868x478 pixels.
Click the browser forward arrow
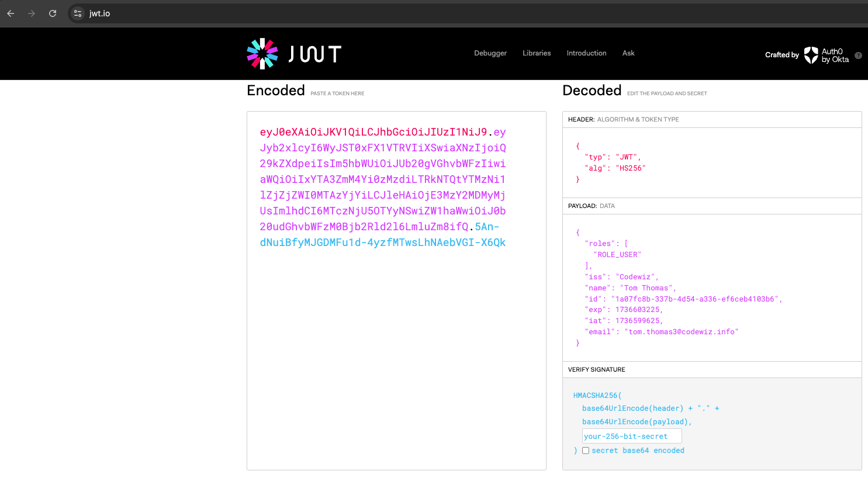tap(32, 13)
